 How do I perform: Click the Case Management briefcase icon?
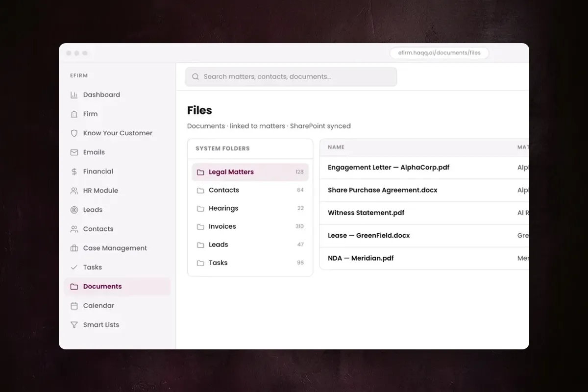[x=74, y=248]
